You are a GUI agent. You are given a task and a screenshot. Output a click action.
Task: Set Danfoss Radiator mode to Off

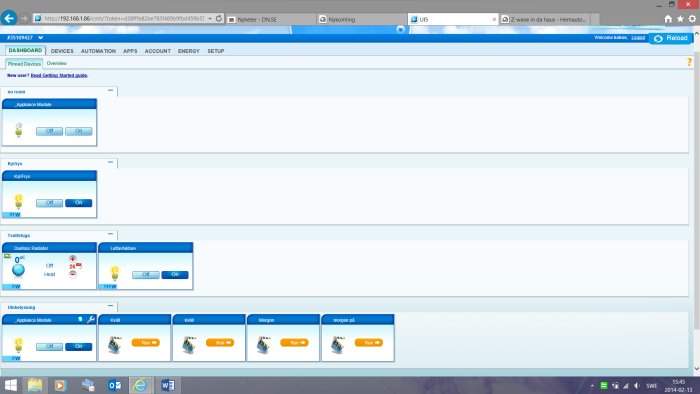click(x=49, y=265)
